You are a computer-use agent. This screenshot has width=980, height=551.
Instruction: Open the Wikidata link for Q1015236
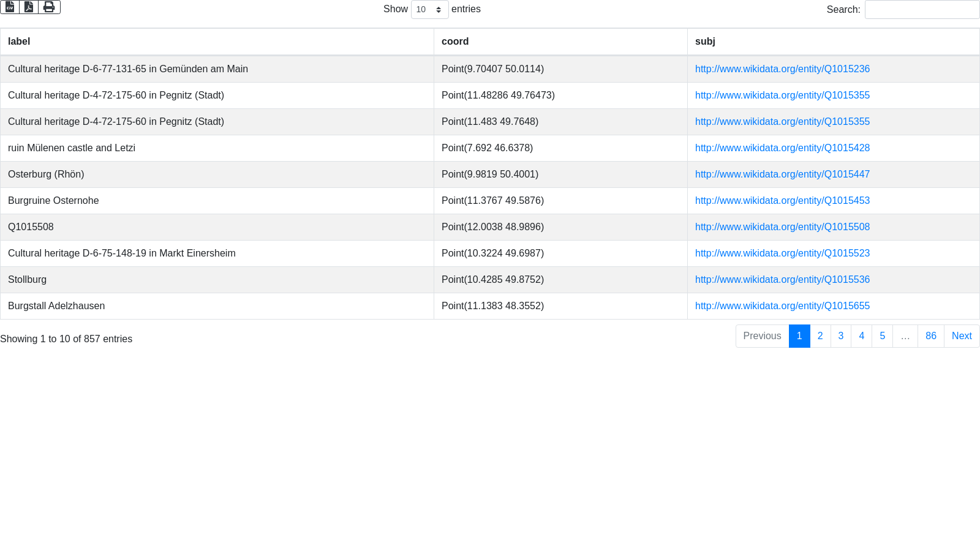782,69
